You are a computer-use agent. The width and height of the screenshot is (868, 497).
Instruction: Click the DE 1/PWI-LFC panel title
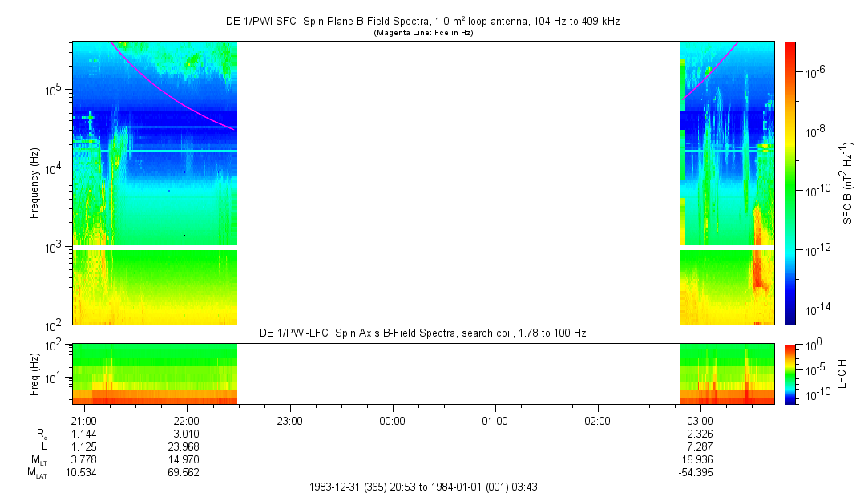[x=422, y=333]
